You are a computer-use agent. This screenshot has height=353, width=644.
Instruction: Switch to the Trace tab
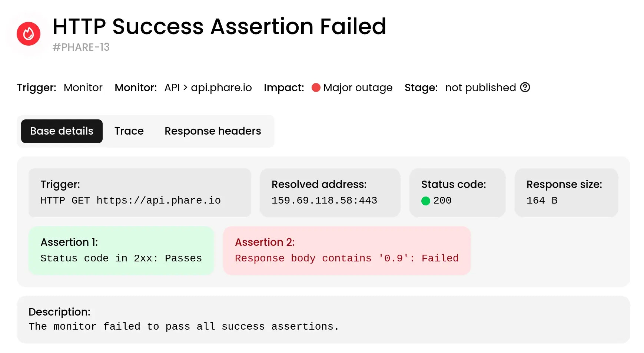click(129, 131)
